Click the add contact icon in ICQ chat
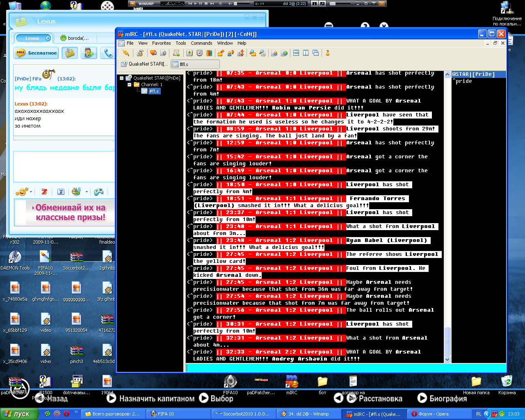 point(89,53)
